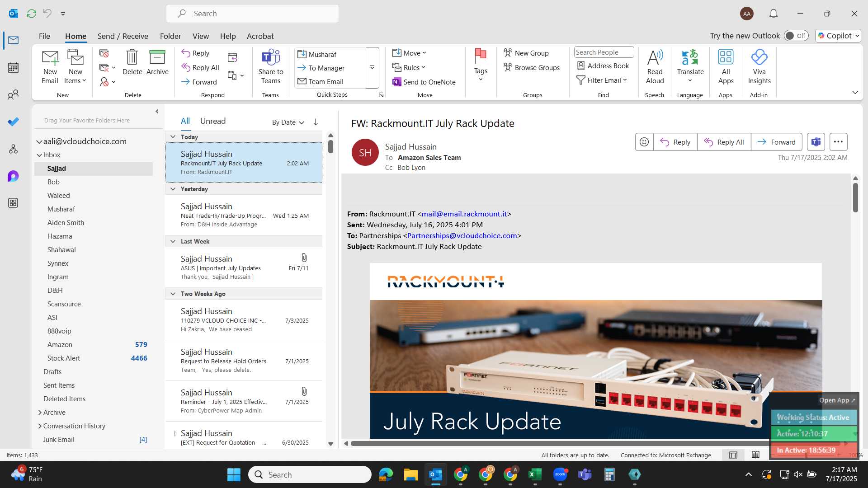Screen dimensions: 868x488
Task: Click the top Search box
Action: click(x=252, y=14)
